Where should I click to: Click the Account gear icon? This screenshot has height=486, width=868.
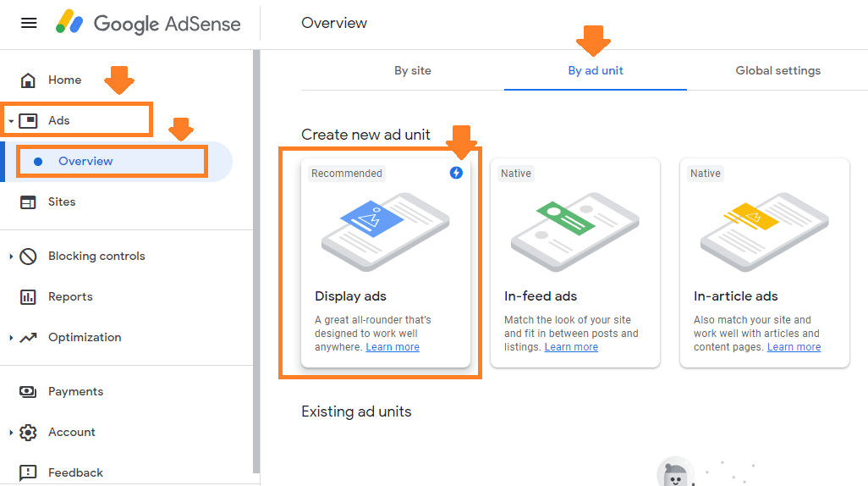28,433
